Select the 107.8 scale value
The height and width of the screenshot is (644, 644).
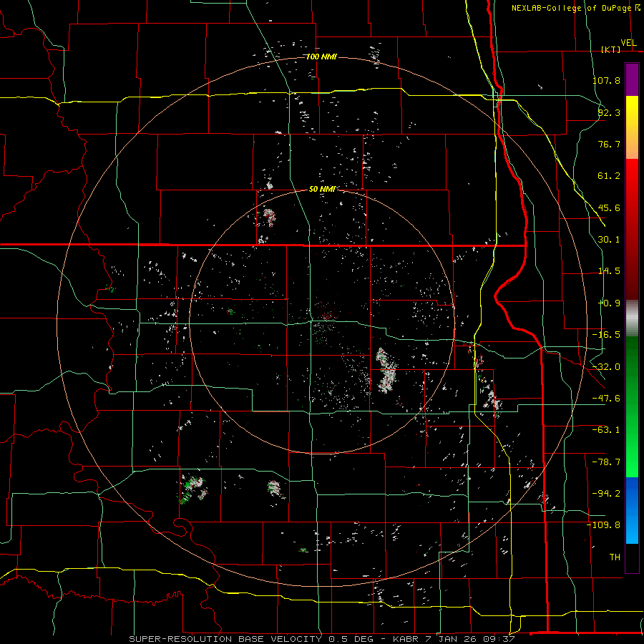pos(606,80)
